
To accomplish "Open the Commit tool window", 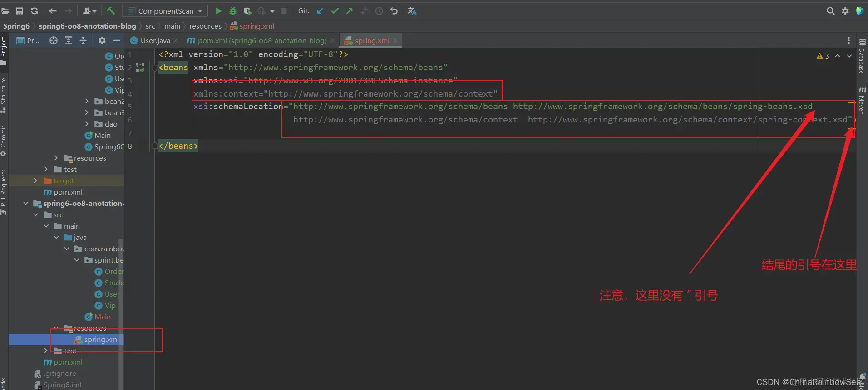I will point(4,141).
